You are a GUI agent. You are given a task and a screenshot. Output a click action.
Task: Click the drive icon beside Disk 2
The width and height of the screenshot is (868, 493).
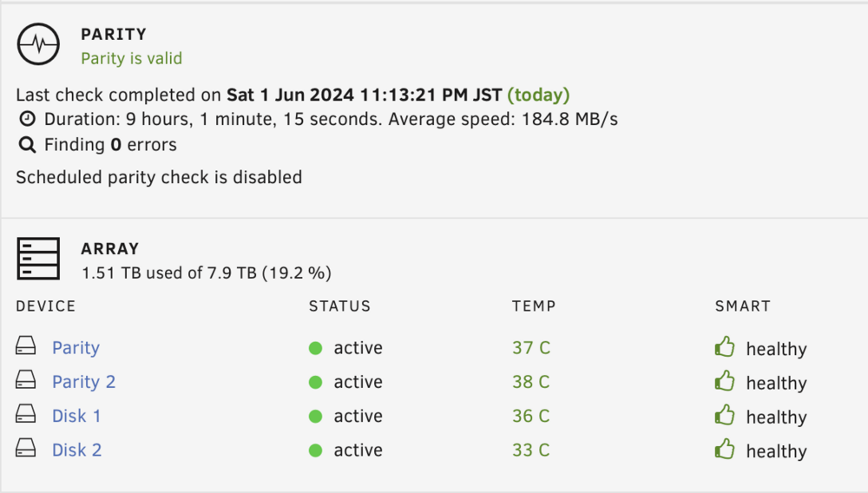[x=26, y=448]
